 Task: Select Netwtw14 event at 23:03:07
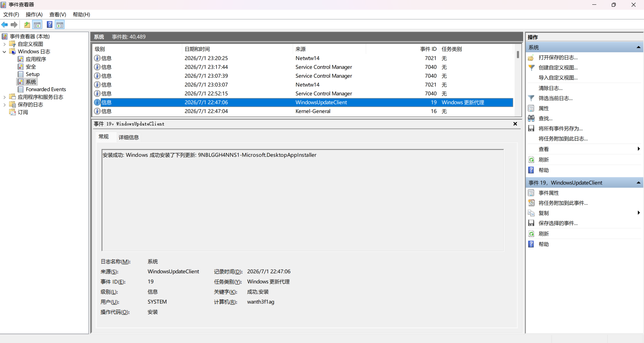coord(303,84)
